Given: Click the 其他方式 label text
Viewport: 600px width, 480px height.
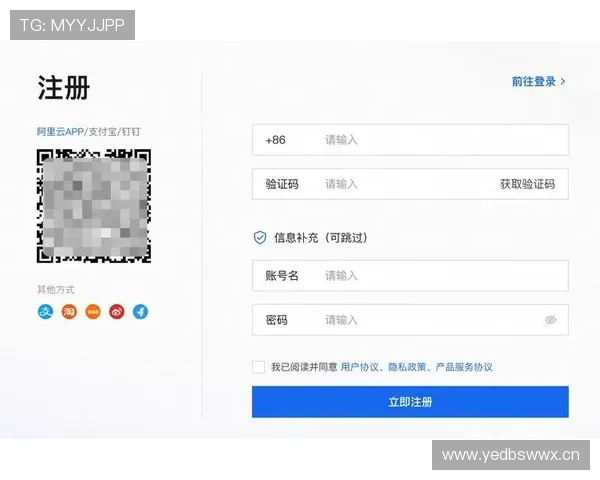Looking at the screenshot, I should [56, 289].
